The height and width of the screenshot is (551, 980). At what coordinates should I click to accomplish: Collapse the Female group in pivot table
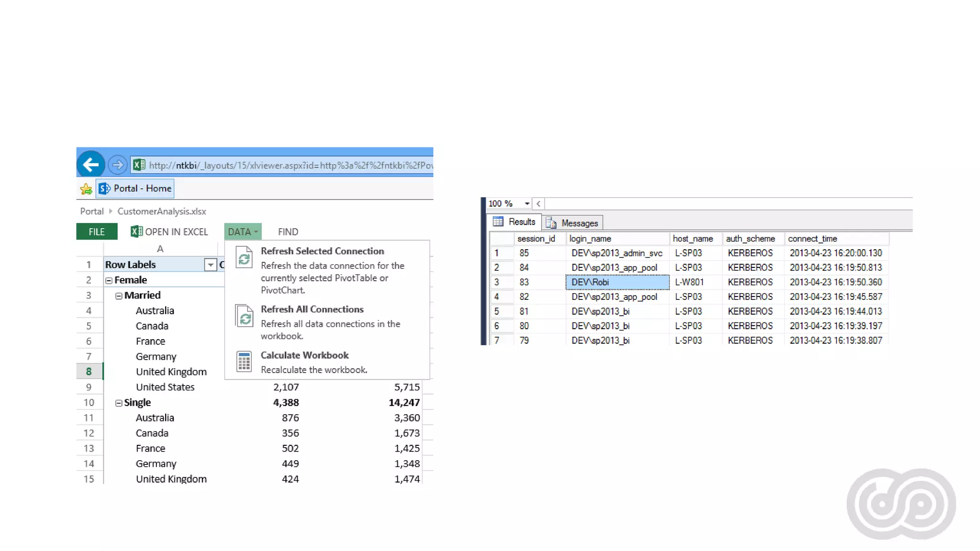pyautogui.click(x=109, y=281)
